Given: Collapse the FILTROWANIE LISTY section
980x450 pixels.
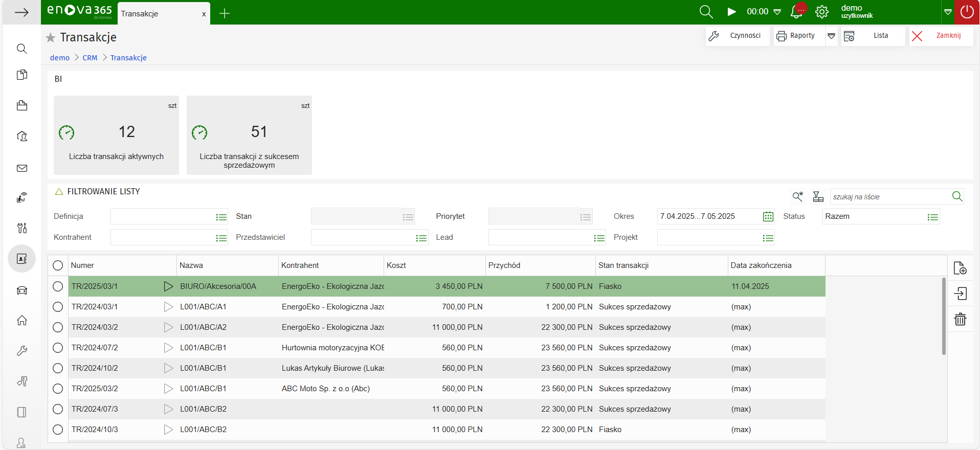Looking at the screenshot, I should click(x=59, y=191).
